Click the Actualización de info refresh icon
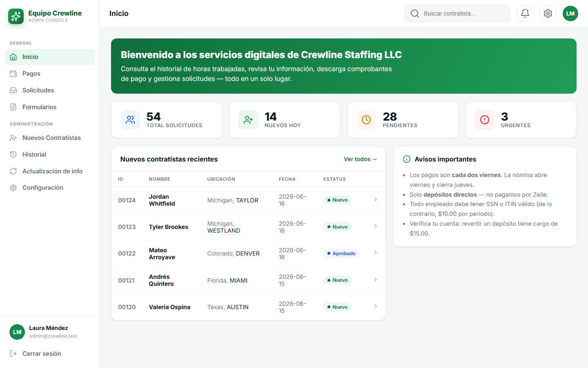 pos(13,171)
